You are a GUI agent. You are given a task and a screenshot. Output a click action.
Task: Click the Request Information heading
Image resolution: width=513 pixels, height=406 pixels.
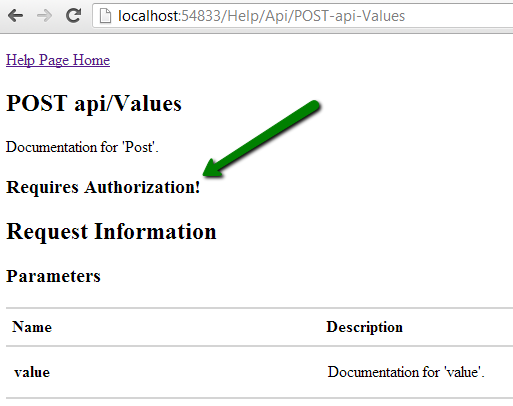(111, 232)
